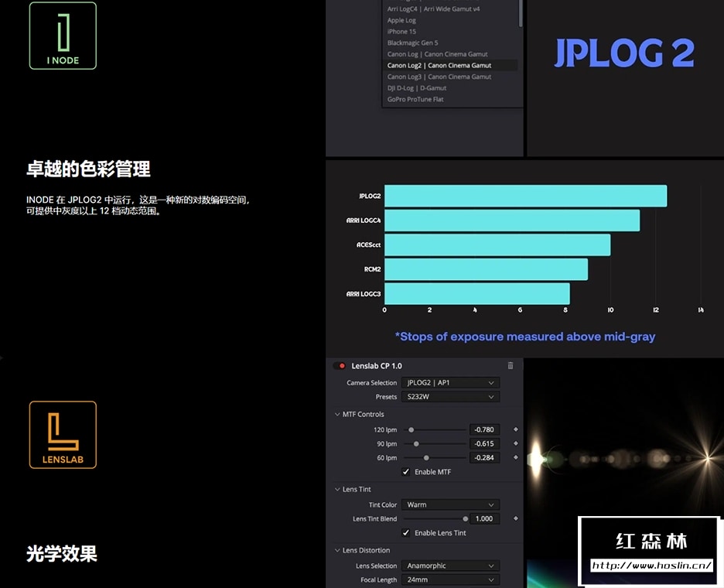
Task: Click the RCM2 chart bar
Action: (487, 269)
